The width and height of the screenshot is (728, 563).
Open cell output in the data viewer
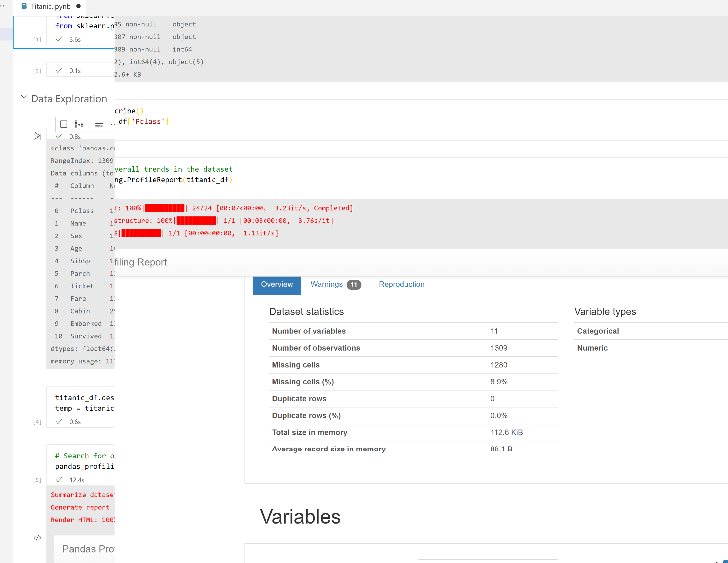[x=79, y=124]
